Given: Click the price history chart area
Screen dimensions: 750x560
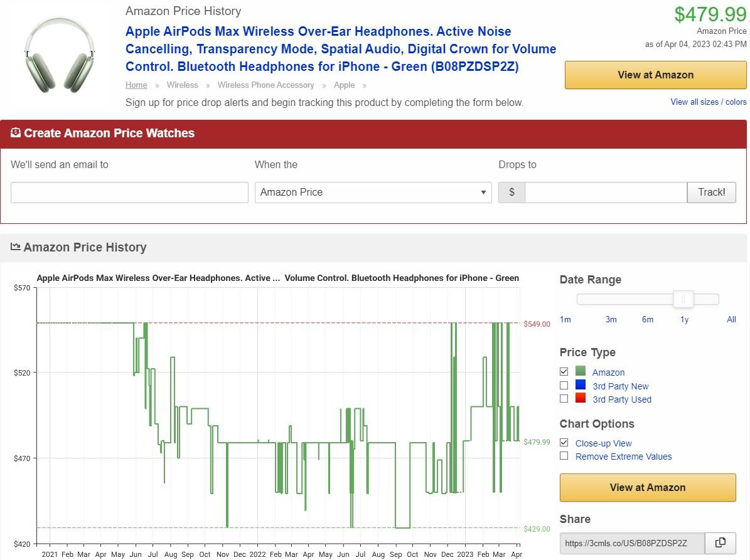Looking at the screenshot, I should tap(279, 416).
